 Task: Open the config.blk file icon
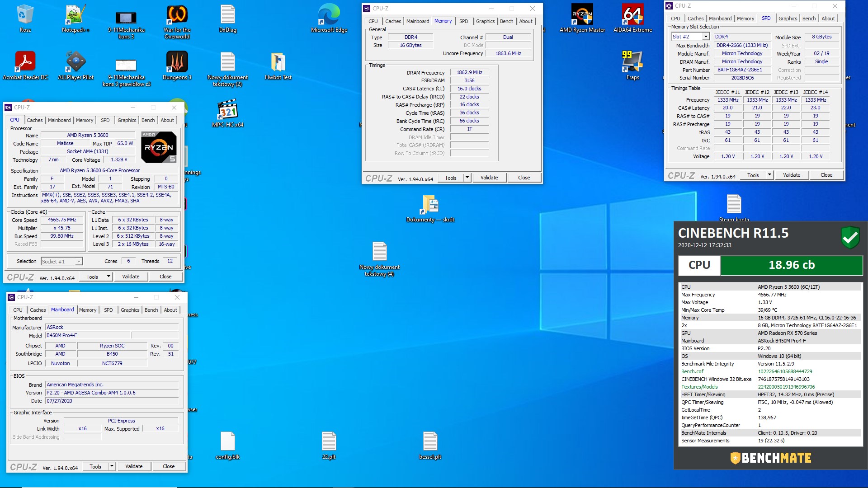click(x=227, y=446)
